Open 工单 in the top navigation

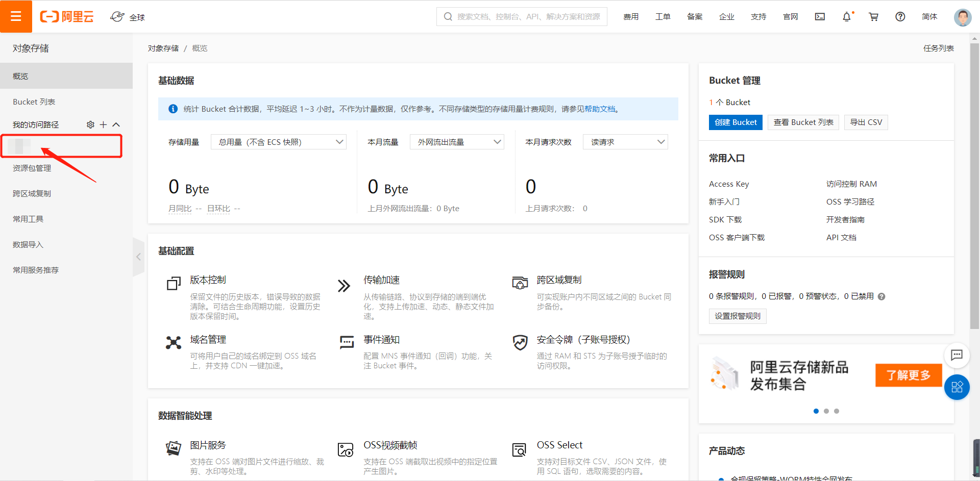point(663,17)
